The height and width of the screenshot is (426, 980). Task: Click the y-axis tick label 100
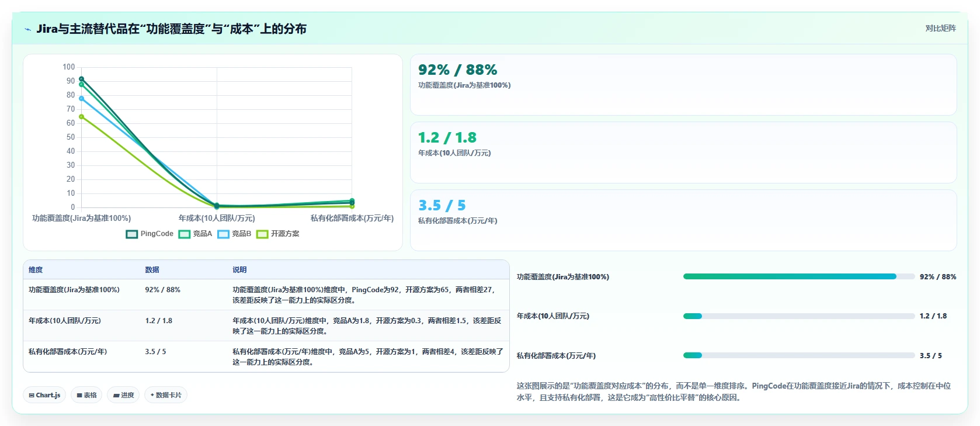(69, 67)
